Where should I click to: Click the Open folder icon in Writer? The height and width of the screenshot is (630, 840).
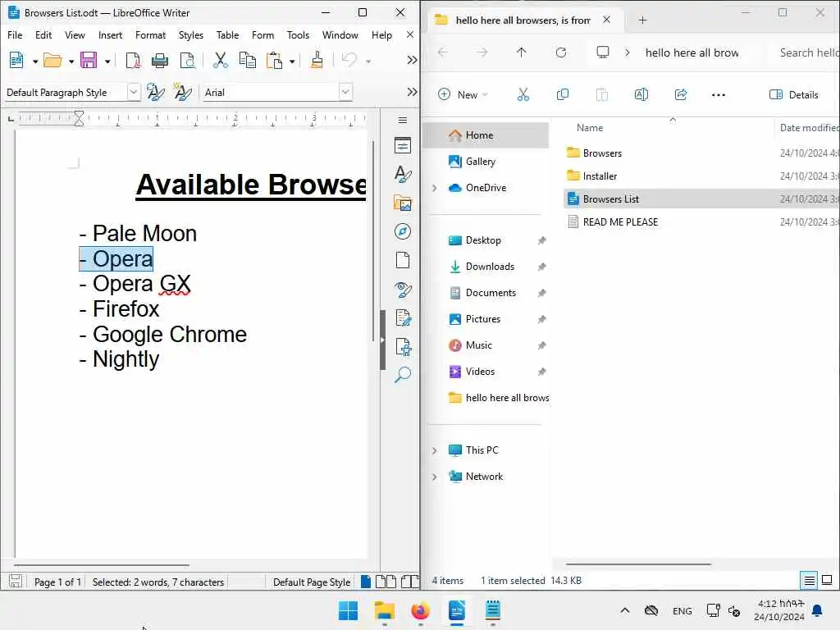tap(52, 60)
